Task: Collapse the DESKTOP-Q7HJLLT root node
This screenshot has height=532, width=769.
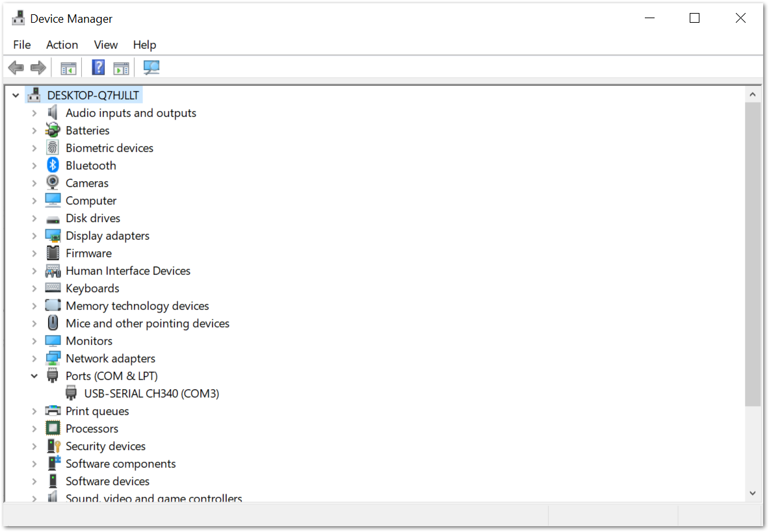Action: coord(16,95)
